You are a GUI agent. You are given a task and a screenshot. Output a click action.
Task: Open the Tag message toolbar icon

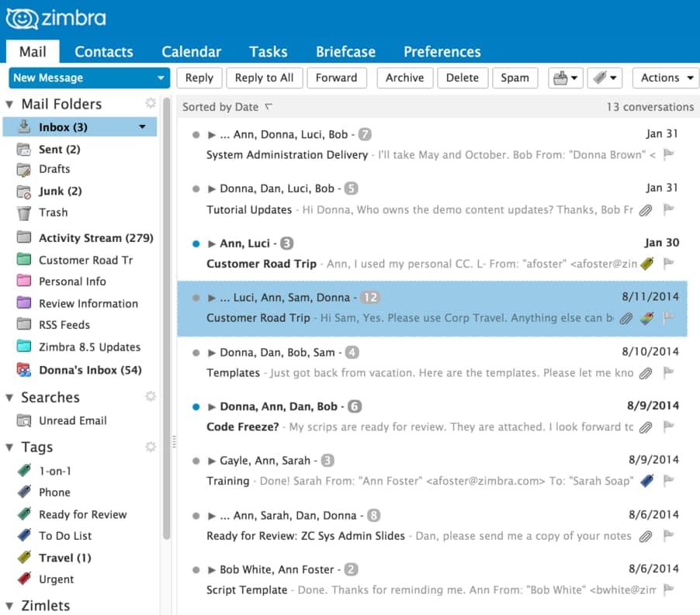point(605,78)
